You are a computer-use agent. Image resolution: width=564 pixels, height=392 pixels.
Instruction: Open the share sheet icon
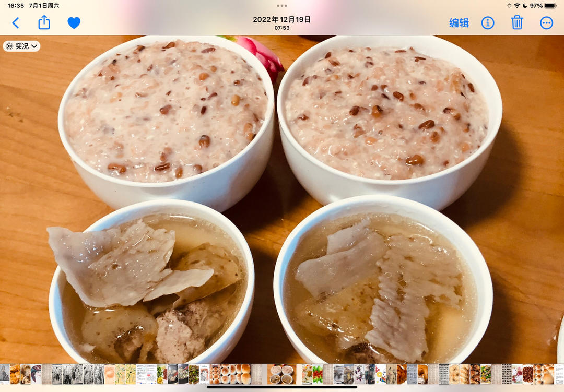(x=44, y=22)
